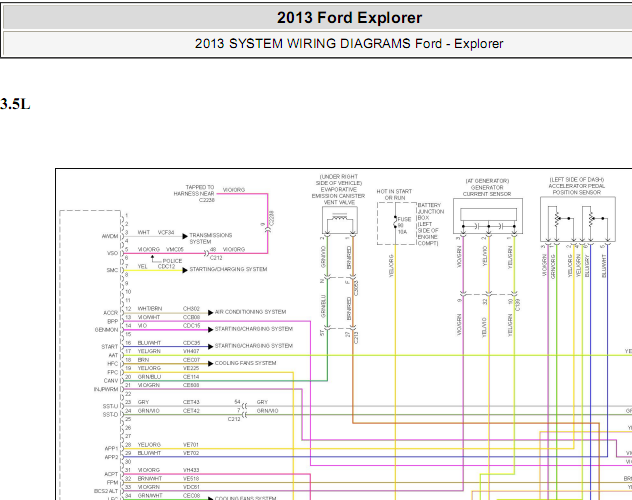
Task: Click the "GENMON" pin label
Action: (106, 330)
